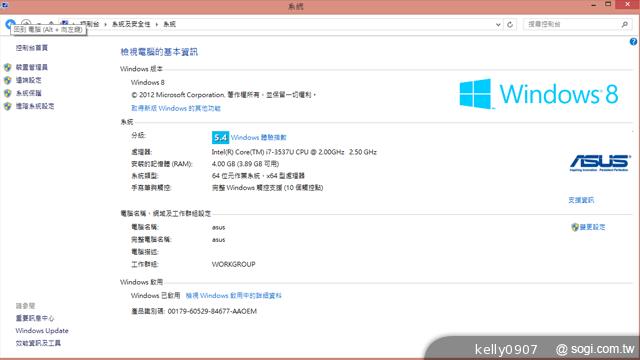The height and width of the screenshot is (360, 640).
Task: Open the Windows Update sidebar link
Action: [42, 331]
